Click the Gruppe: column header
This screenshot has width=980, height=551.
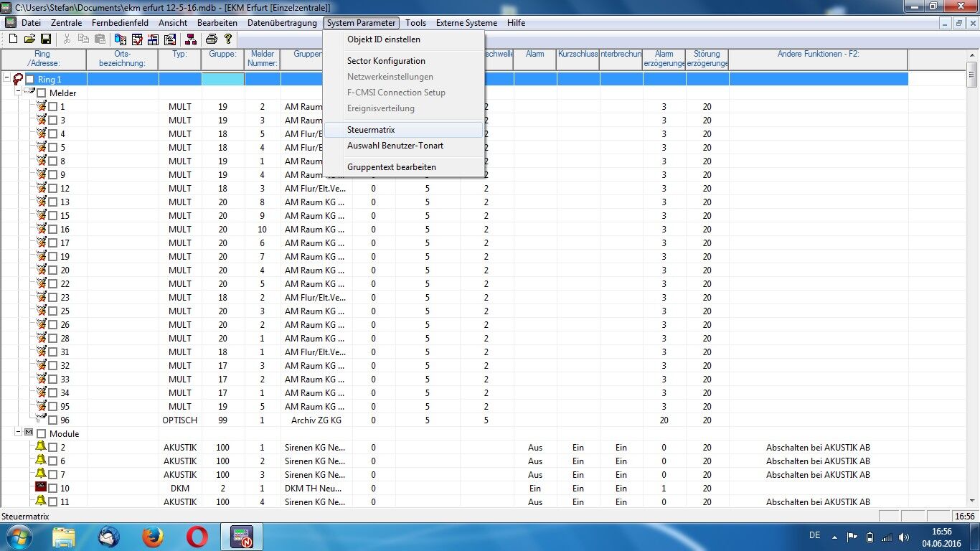pyautogui.click(x=223, y=60)
